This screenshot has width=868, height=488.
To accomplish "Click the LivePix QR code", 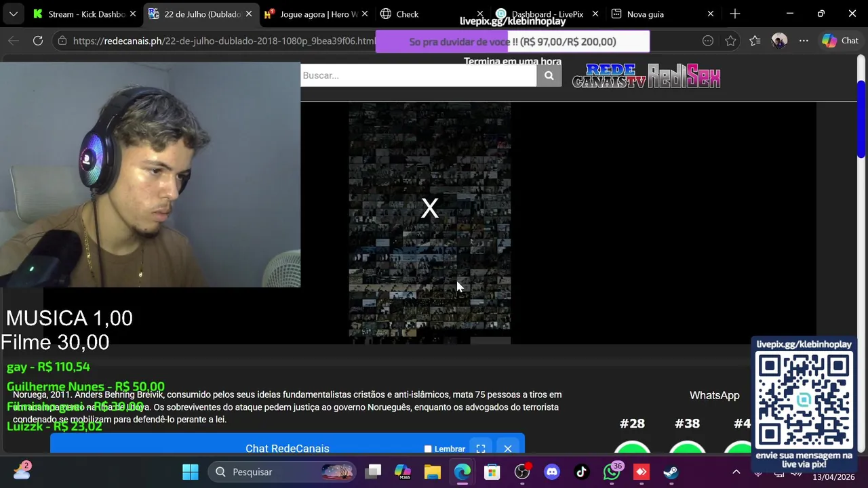I will coord(804,400).
